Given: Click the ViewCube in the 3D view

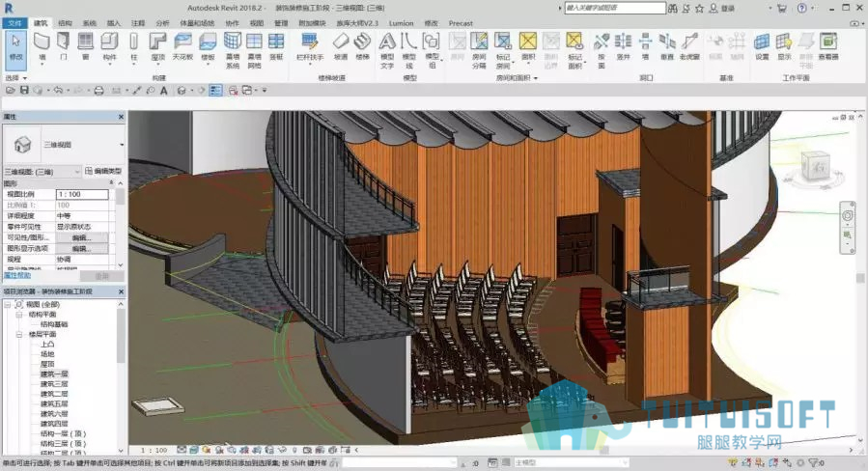Looking at the screenshot, I should click(816, 165).
